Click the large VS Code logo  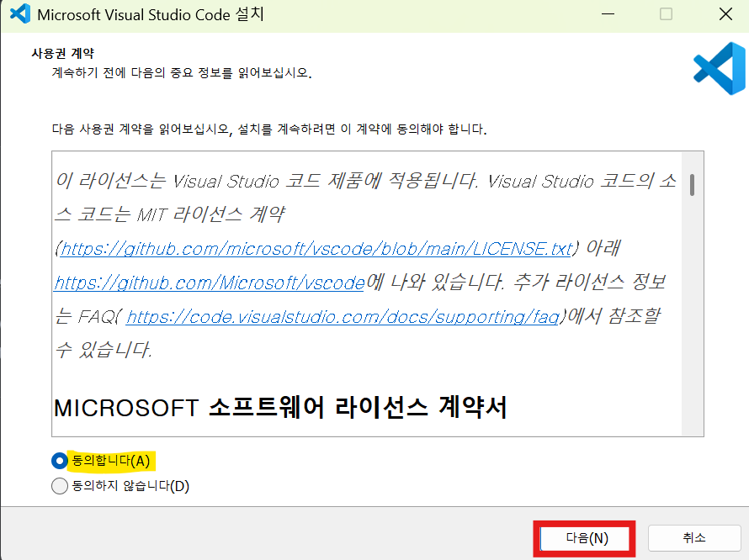720,68
